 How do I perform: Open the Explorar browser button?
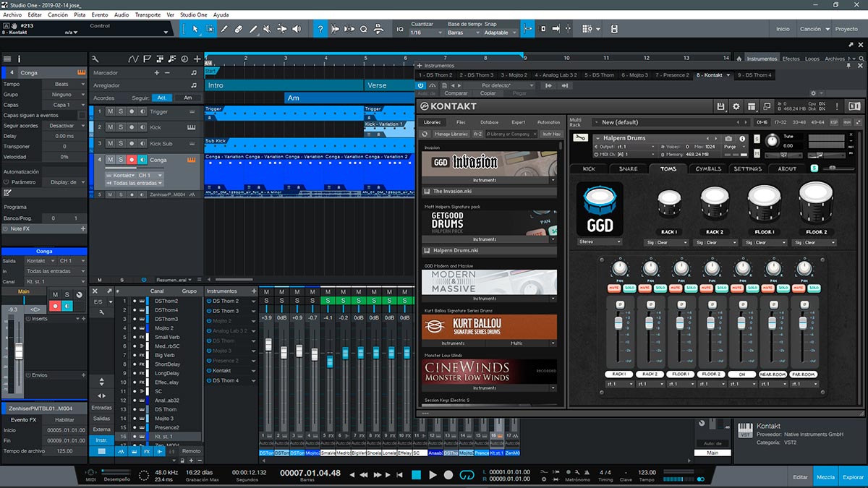(x=853, y=477)
